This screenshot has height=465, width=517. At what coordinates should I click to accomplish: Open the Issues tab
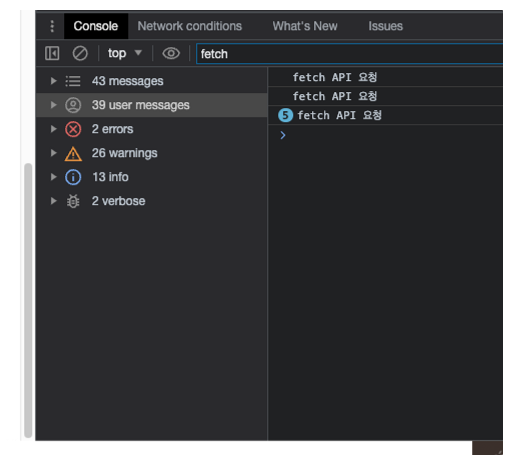[385, 26]
